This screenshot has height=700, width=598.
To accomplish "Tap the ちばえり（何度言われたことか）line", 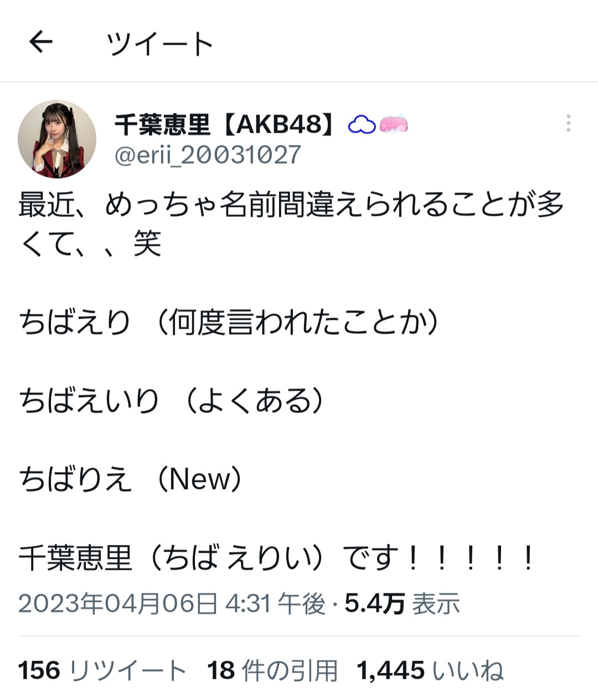I will (230, 323).
